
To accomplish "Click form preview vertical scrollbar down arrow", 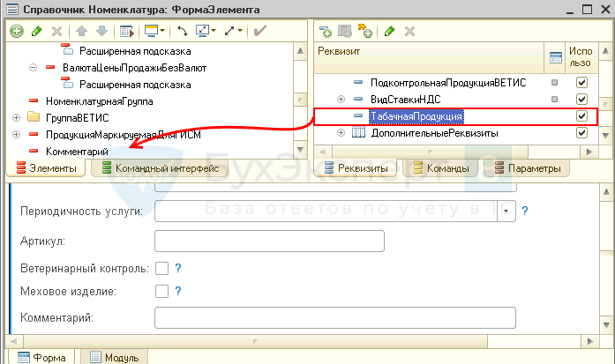I will (606, 325).
